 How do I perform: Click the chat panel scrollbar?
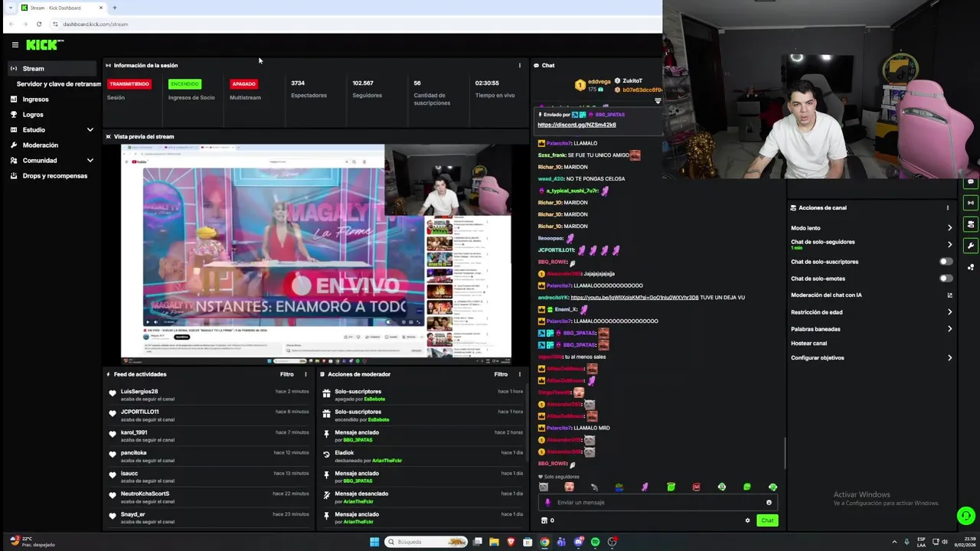[785, 453]
